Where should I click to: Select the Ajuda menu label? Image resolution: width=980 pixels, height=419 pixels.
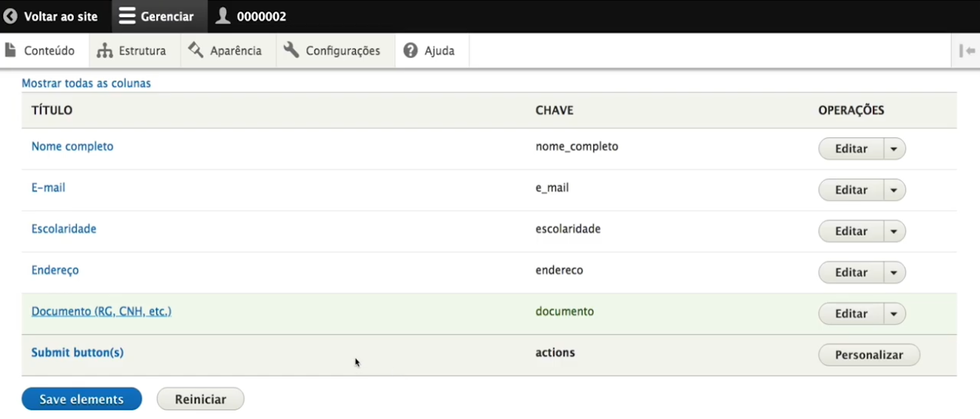440,51
